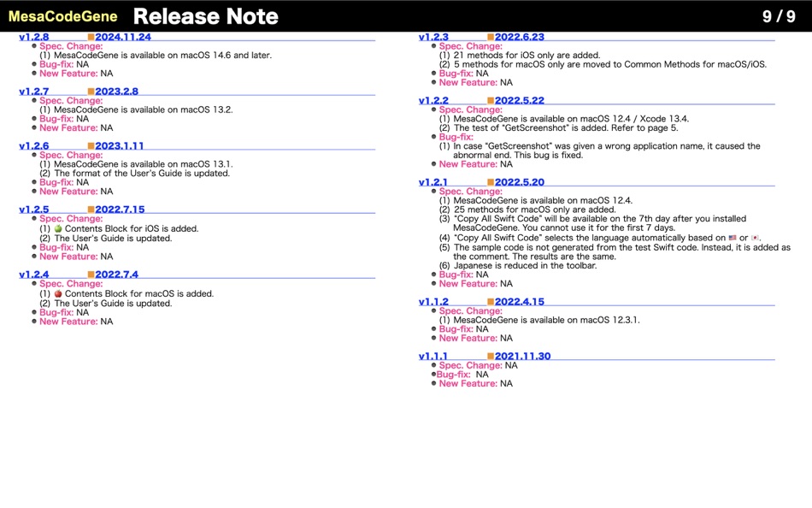Open the v1.2.8 version heading link
The image size is (812, 508).
point(33,37)
